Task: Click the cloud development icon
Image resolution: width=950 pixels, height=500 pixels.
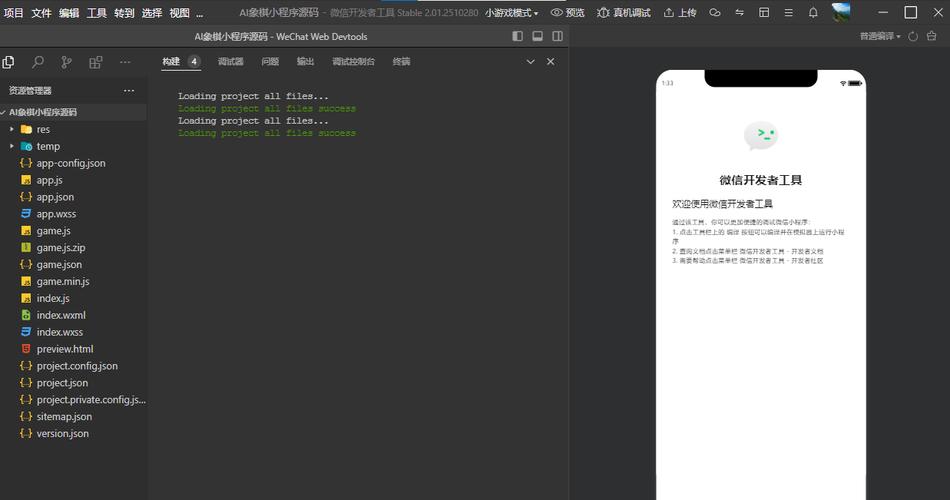Action: pyautogui.click(x=715, y=13)
